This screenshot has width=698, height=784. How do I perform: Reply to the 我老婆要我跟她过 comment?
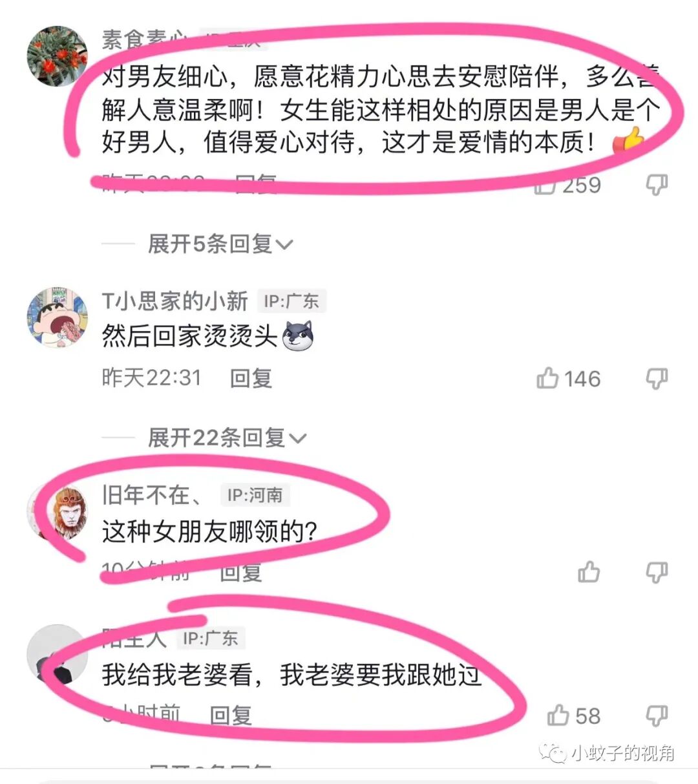tap(231, 715)
